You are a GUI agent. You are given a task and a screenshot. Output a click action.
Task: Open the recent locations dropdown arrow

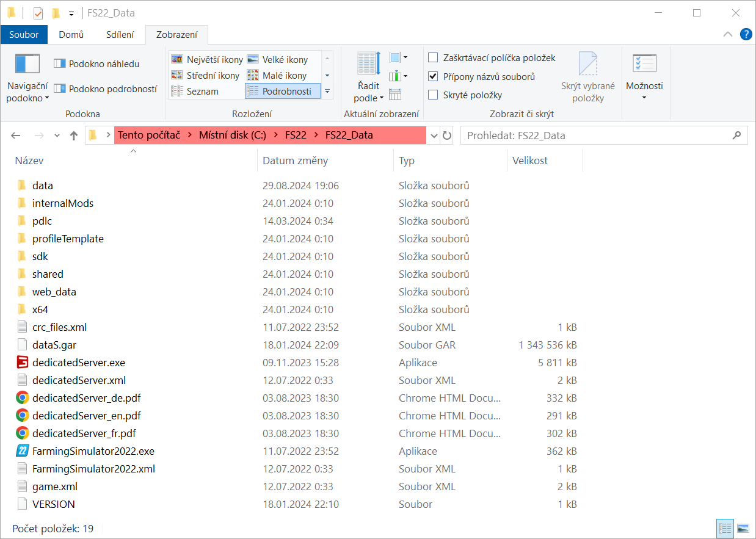(x=57, y=136)
